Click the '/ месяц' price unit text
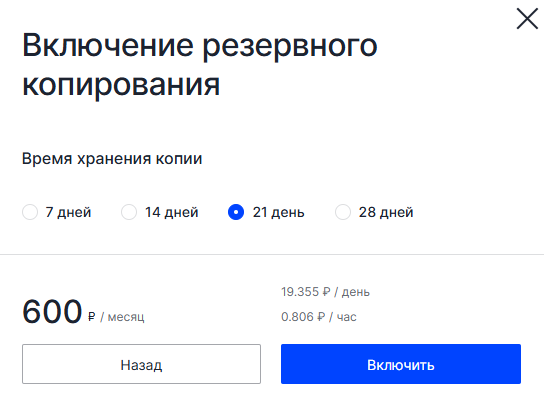Image resolution: width=544 pixels, height=398 pixels. 122,317
